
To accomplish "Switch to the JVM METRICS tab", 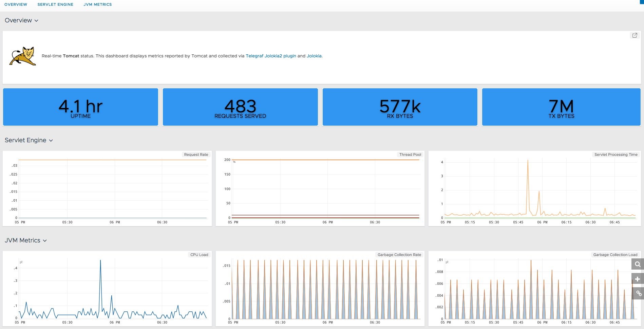I will [98, 4].
